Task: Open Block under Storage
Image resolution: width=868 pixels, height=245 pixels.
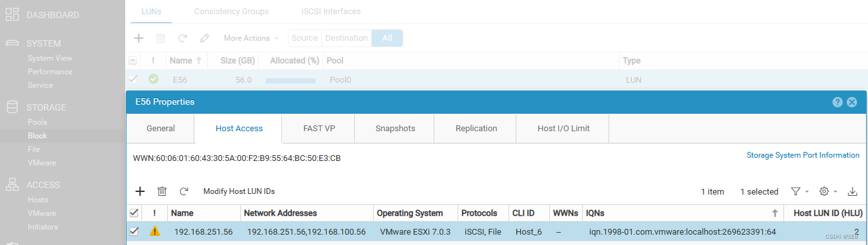Action: click(37, 136)
